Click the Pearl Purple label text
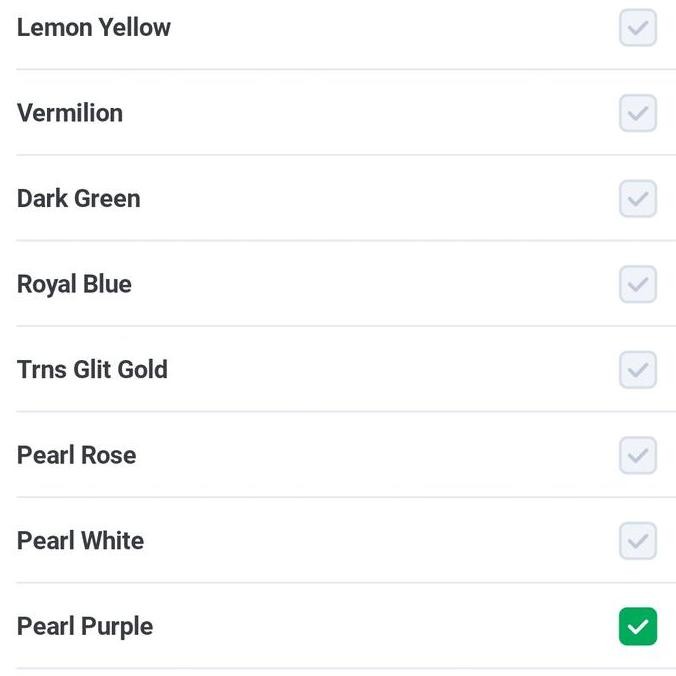 point(85,627)
